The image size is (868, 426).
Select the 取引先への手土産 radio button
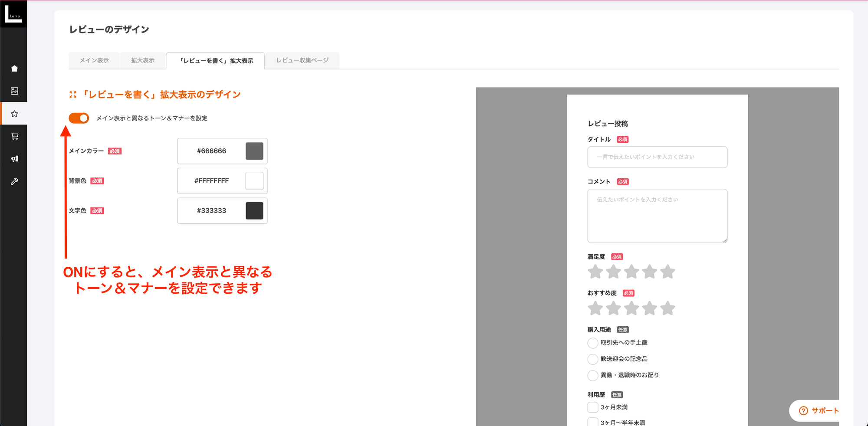(x=592, y=343)
